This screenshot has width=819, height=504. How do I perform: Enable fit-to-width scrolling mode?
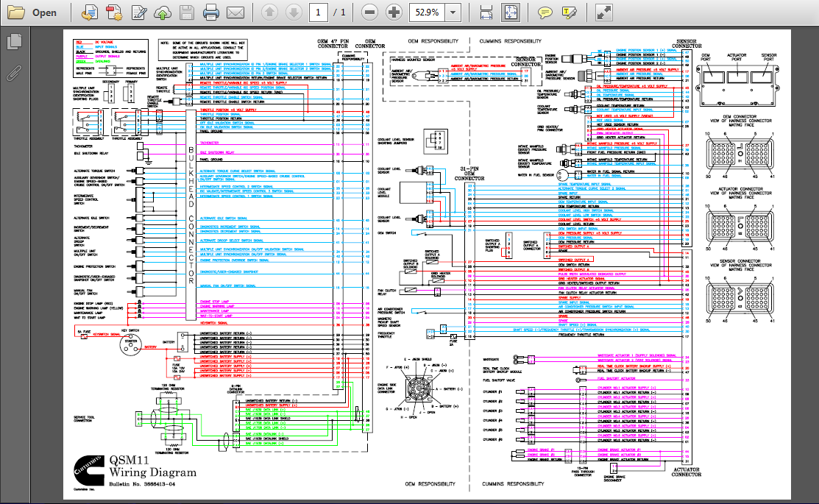click(x=486, y=13)
